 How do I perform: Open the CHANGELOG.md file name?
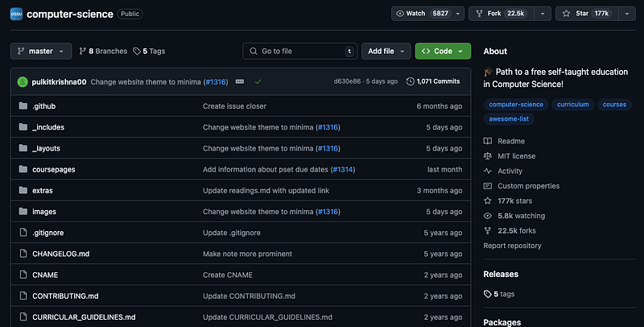click(x=61, y=254)
